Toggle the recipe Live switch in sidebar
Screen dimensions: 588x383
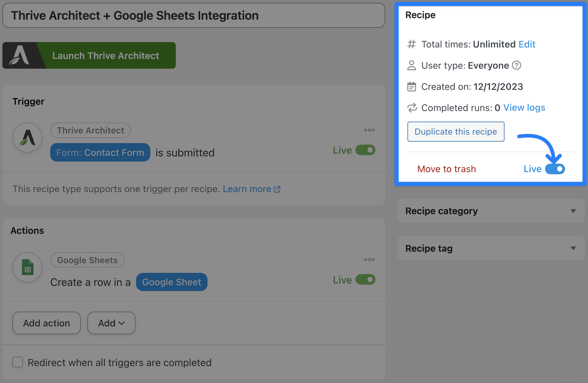point(555,169)
